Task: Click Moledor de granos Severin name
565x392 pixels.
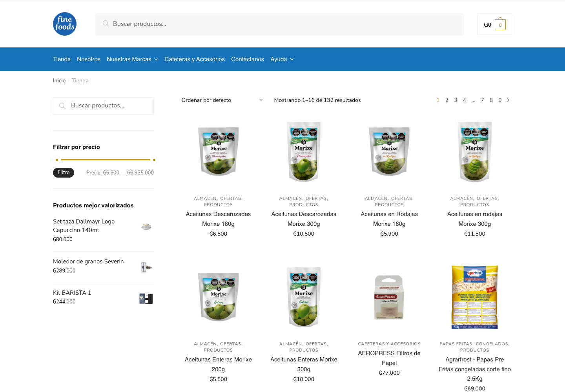Action: [x=88, y=261]
